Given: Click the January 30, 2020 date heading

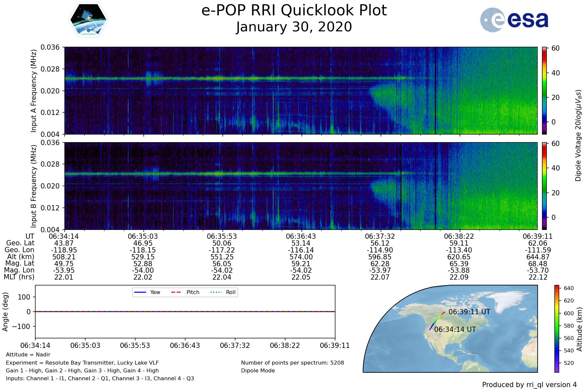Looking at the screenshot, I should (x=294, y=27).
